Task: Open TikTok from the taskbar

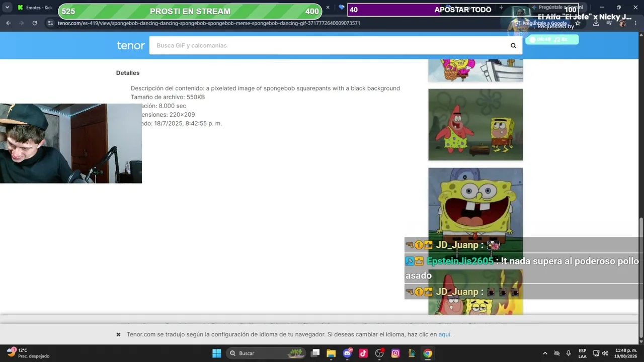Action: tap(363, 353)
